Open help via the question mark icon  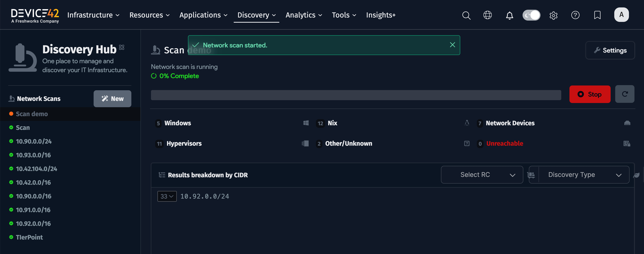575,15
